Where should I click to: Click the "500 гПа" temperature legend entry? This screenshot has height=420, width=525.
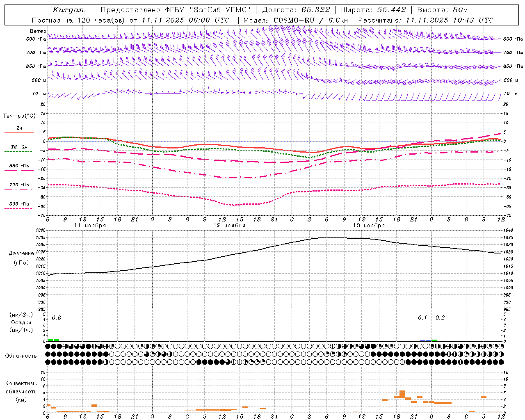pyautogui.click(x=19, y=204)
